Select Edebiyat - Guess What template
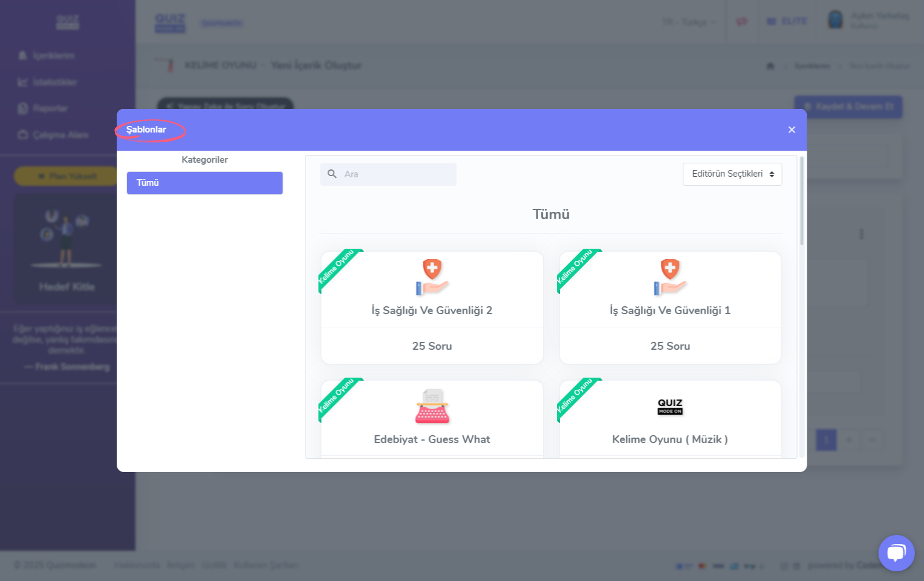Image resolution: width=924 pixels, height=581 pixels. [x=432, y=439]
